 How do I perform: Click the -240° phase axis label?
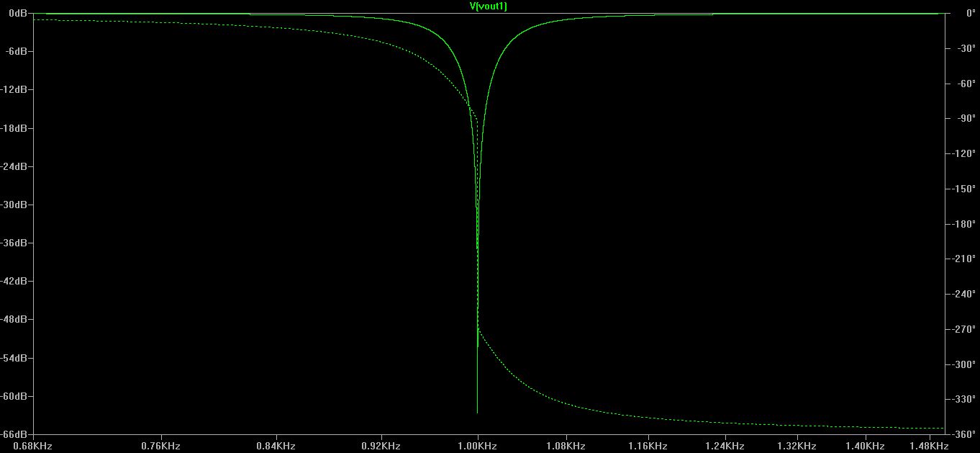click(964, 294)
